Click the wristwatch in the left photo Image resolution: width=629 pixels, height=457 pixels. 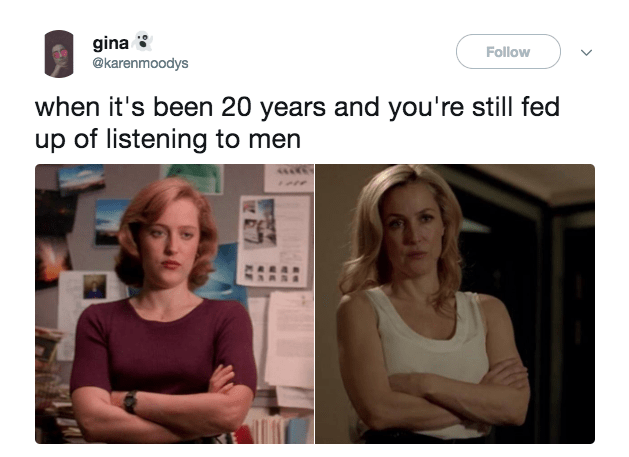130,402
